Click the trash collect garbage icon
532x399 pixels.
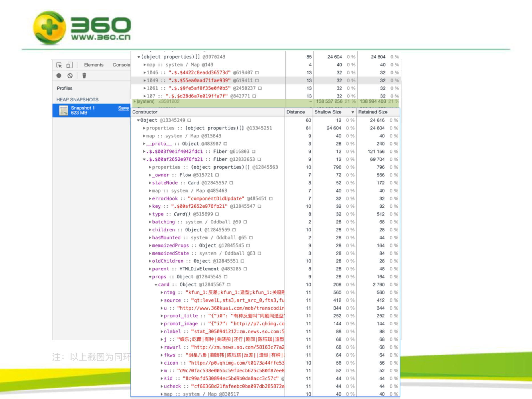coord(84,76)
